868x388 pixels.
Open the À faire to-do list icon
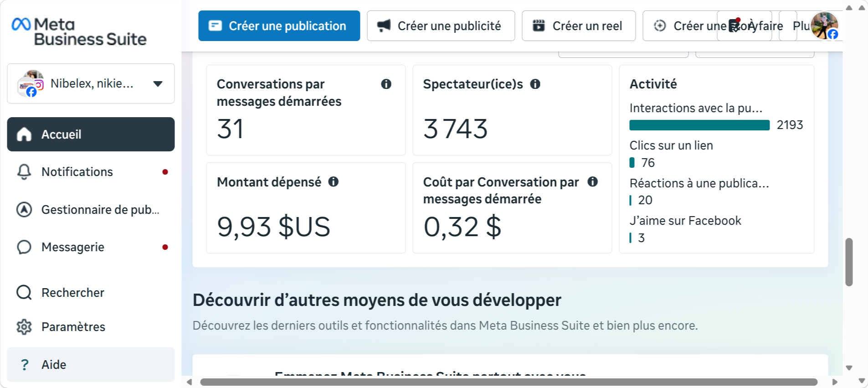tap(734, 26)
